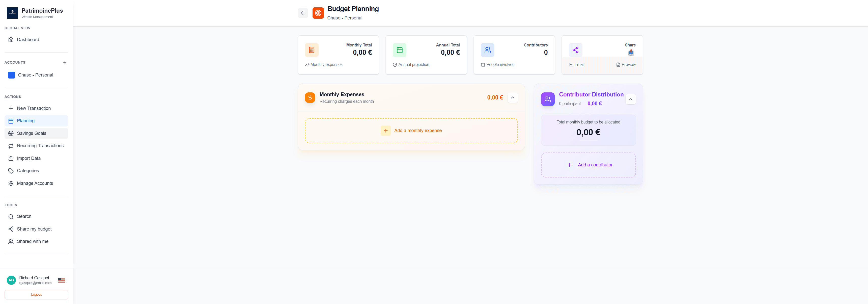This screenshot has width=868, height=304.
Task: Click the Share my budget icon
Action: pyautogui.click(x=11, y=229)
